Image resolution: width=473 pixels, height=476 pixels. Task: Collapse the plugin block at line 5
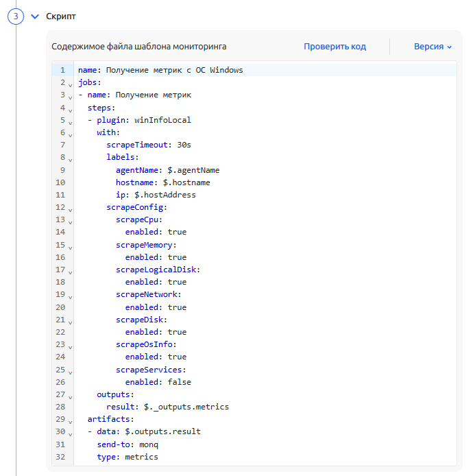click(70, 121)
